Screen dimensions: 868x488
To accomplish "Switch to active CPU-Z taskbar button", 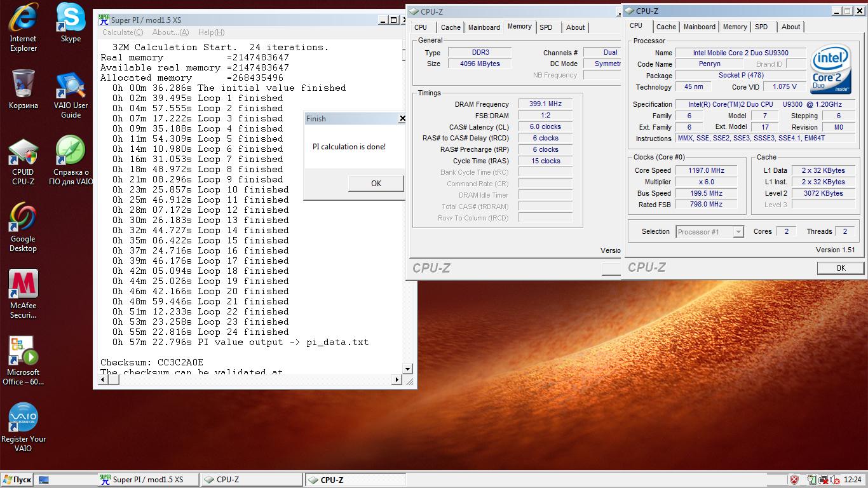I will pos(355,480).
